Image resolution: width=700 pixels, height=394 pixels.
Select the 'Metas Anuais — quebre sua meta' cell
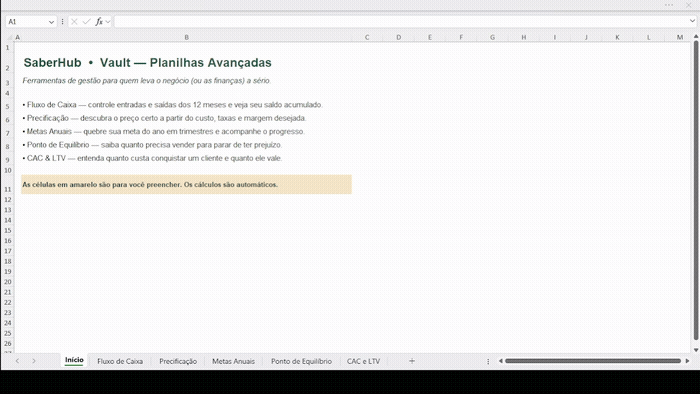186,132
